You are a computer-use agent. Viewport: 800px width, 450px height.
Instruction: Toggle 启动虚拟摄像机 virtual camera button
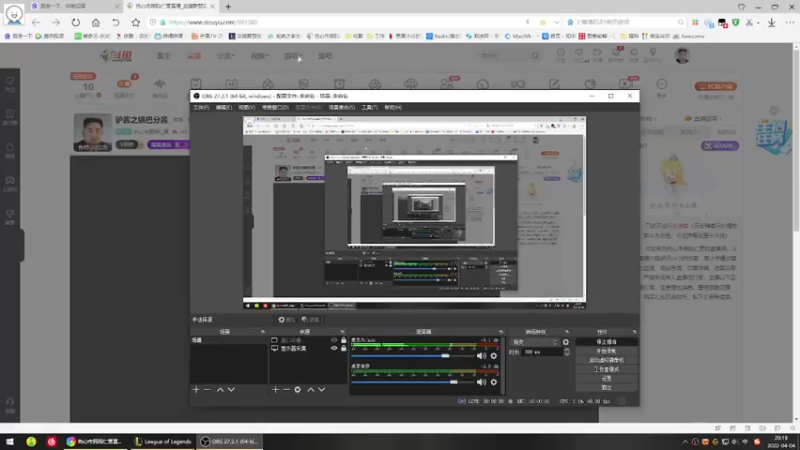606,360
